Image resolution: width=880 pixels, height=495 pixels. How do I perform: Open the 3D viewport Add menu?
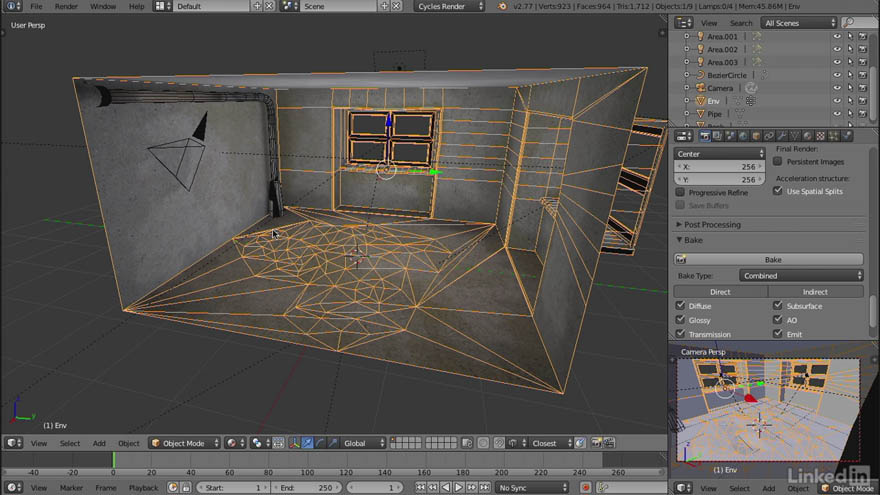click(99, 443)
